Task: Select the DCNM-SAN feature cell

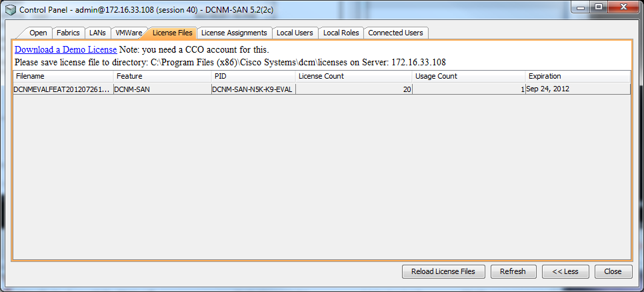Action: (x=163, y=89)
